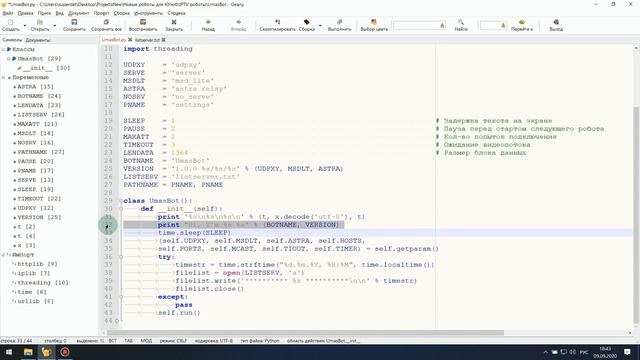This screenshot has width=640, height=360.
Task: Switch to the listserver.txt editor tab
Action: [147, 40]
